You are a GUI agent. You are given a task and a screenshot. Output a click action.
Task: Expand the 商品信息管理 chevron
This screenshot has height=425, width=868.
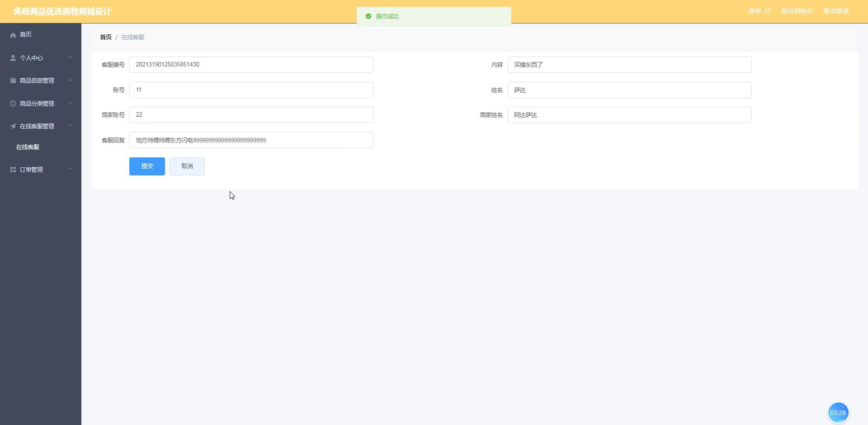71,80
